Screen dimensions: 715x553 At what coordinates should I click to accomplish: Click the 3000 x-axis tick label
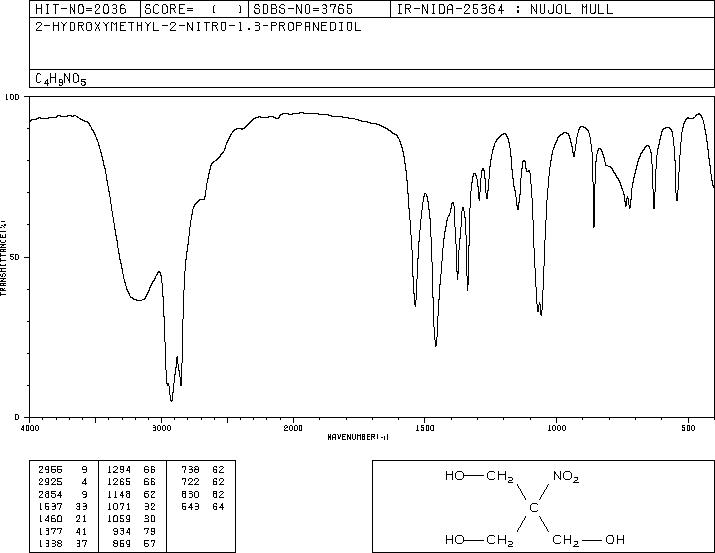tap(161, 428)
